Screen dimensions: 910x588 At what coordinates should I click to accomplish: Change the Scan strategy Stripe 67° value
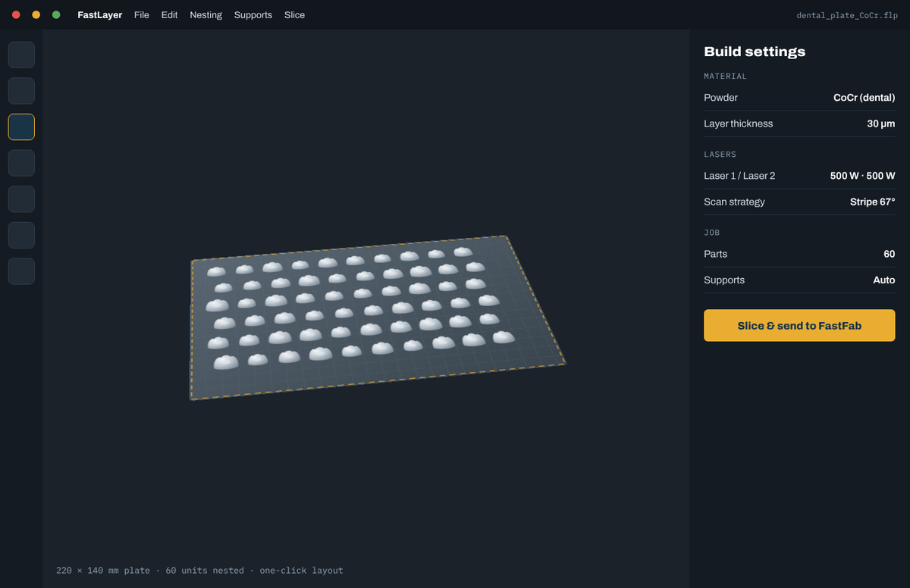(872, 202)
